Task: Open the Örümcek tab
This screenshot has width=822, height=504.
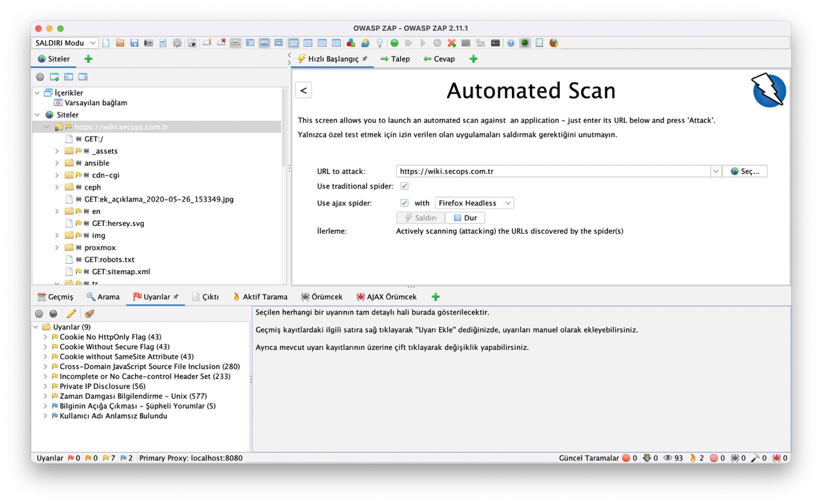Action: click(x=321, y=297)
